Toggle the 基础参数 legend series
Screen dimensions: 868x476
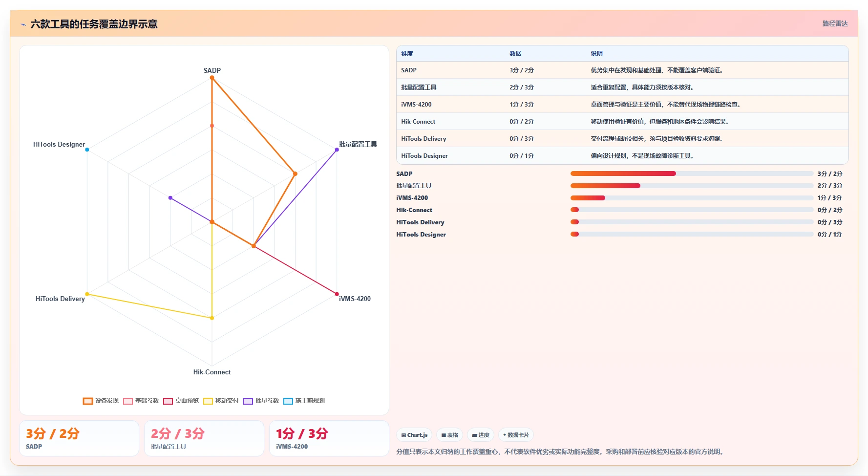click(141, 401)
